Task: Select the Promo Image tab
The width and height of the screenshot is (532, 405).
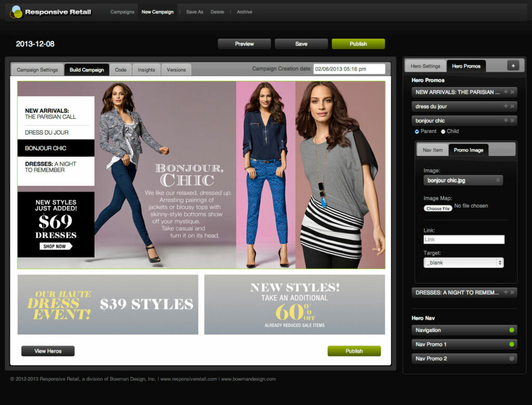Action: point(469,150)
